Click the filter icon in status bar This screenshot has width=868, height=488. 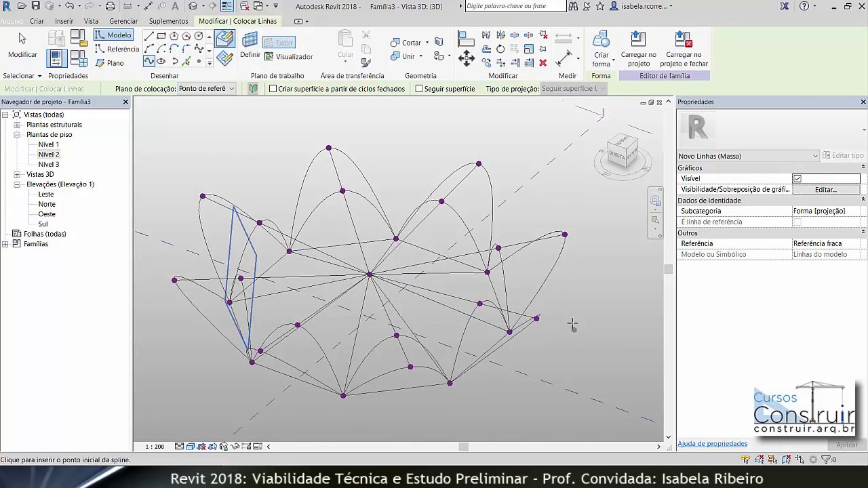coord(825,460)
